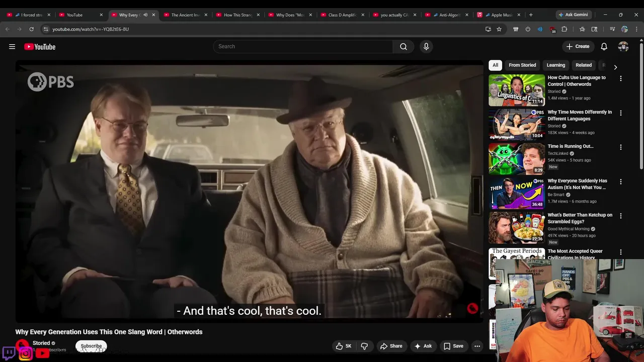Open the Storied channel name link

[41, 343]
